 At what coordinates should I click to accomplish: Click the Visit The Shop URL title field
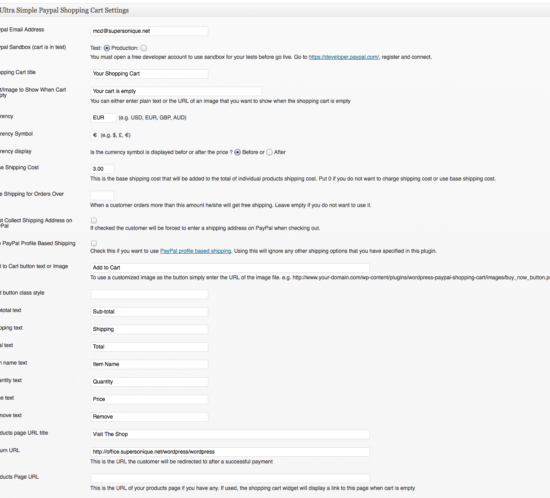(230, 434)
